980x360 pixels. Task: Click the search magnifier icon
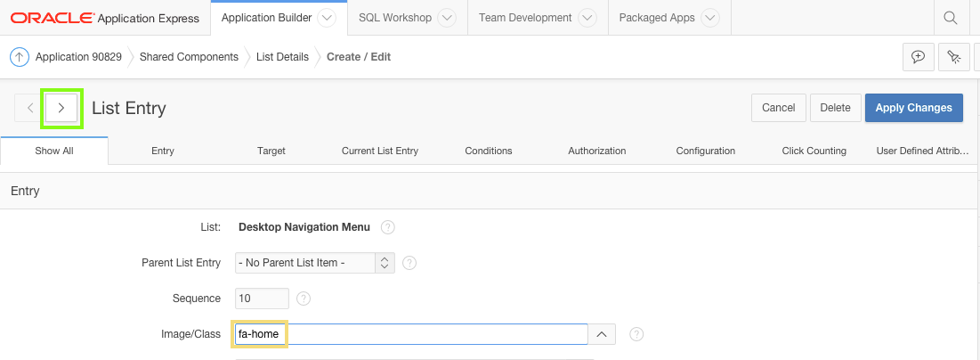point(950,18)
